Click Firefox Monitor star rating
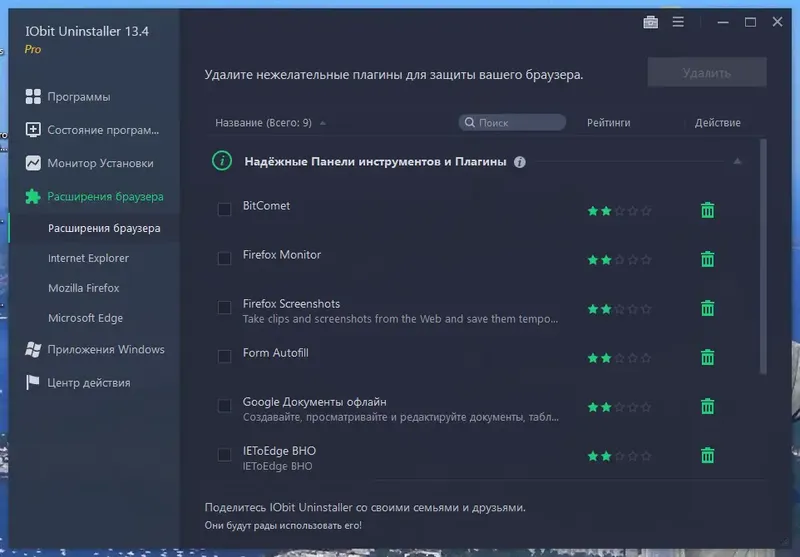800x557 pixels. click(x=619, y=260)
